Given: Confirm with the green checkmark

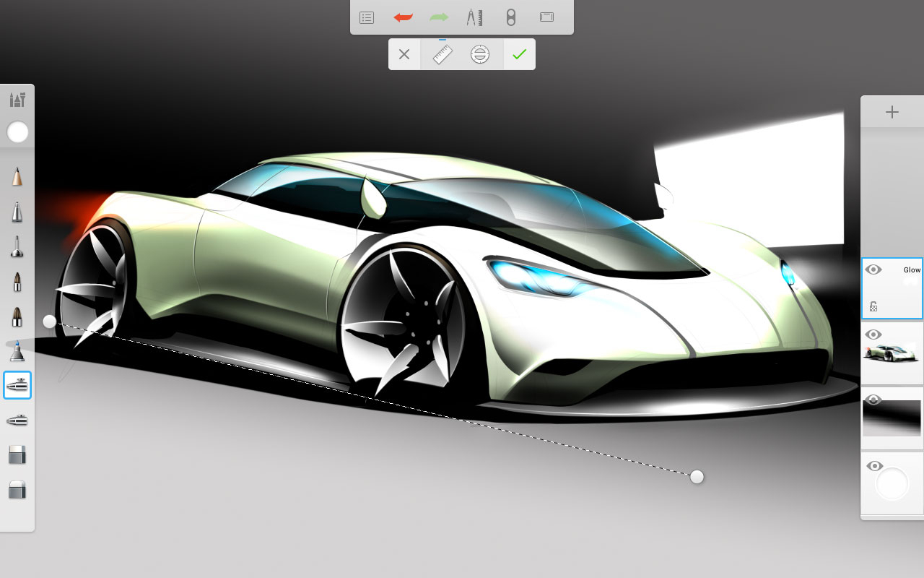Looking at the screenshot, I should 519,54.
